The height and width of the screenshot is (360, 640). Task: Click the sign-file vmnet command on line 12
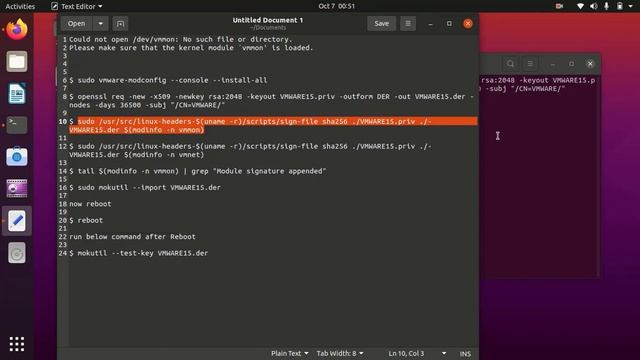click(250, 151)
